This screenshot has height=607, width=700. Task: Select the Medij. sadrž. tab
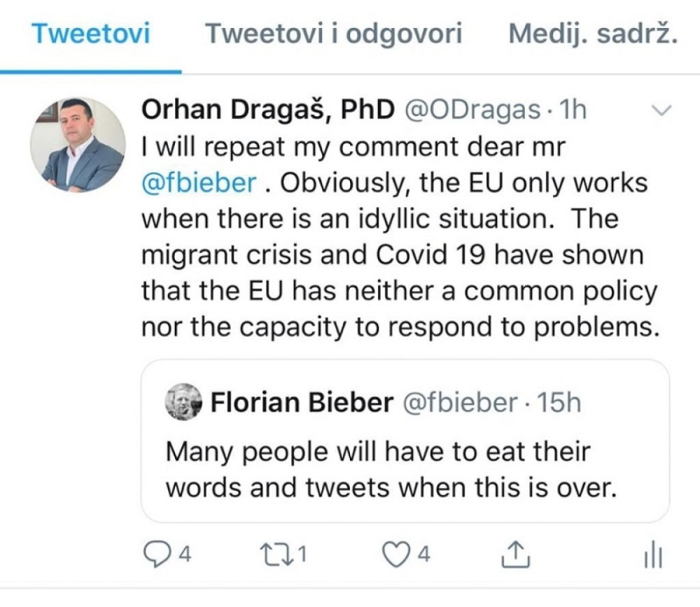593,34
